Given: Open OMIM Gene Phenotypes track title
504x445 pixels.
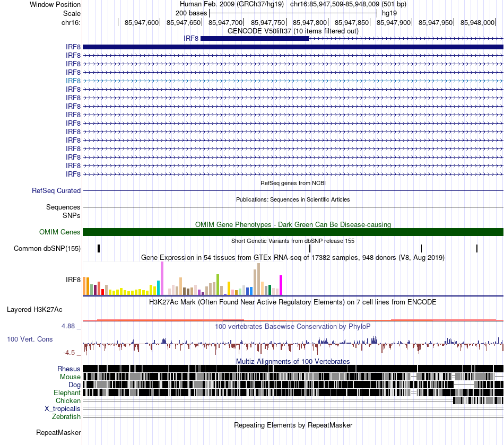Looking at the screenshot, I should 293,224.
